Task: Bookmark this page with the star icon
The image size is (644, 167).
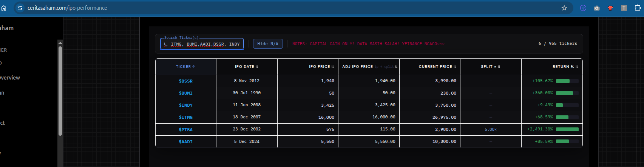Action: [564, 8]
